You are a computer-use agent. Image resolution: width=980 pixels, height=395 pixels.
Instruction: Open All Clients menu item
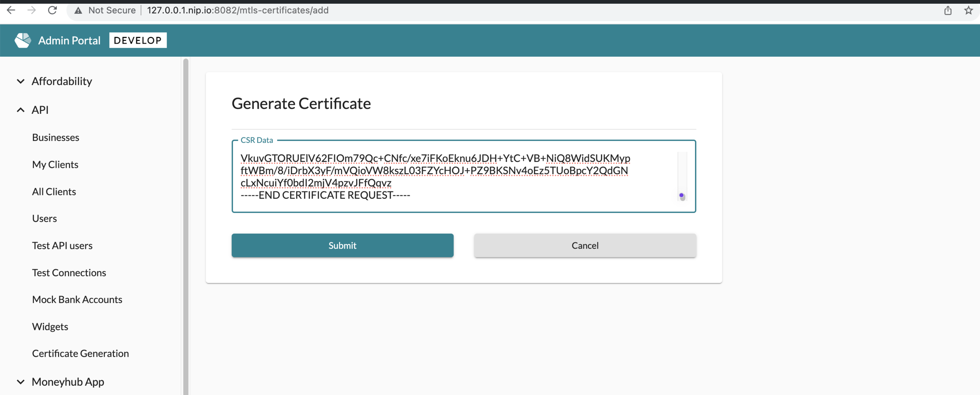(x=54, y=192)
